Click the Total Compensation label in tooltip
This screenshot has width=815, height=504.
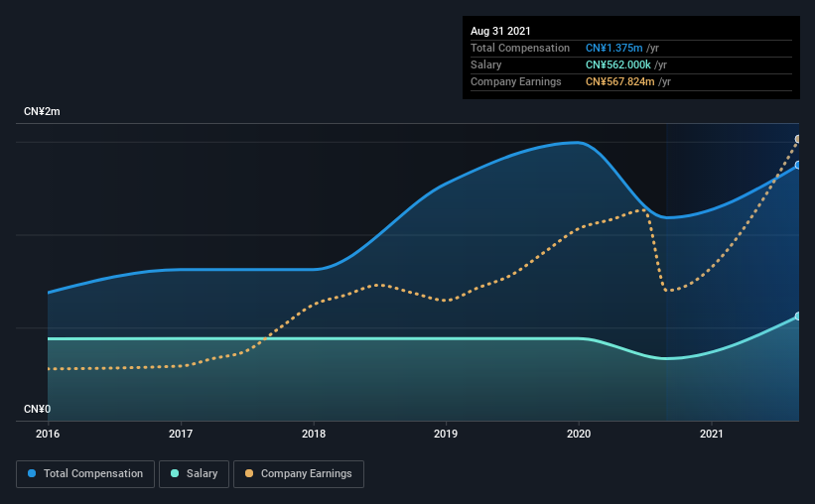(520, 48)
